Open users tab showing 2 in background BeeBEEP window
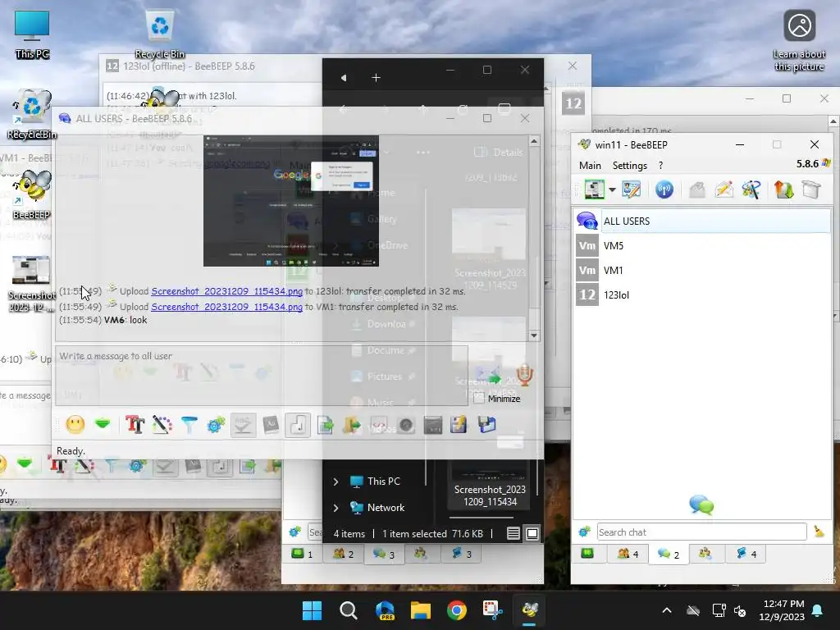This screenshot has height=630, width=840. (344, 554)
